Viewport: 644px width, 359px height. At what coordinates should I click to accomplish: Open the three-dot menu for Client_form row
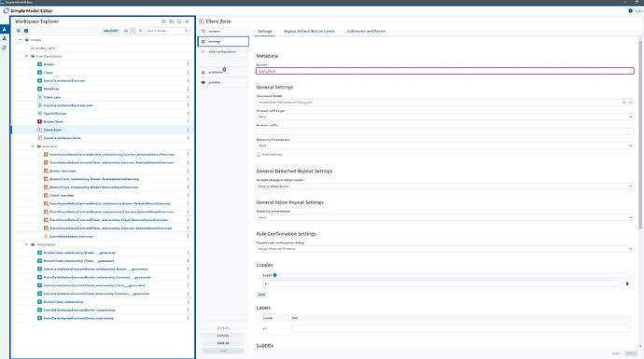[189, 130]
